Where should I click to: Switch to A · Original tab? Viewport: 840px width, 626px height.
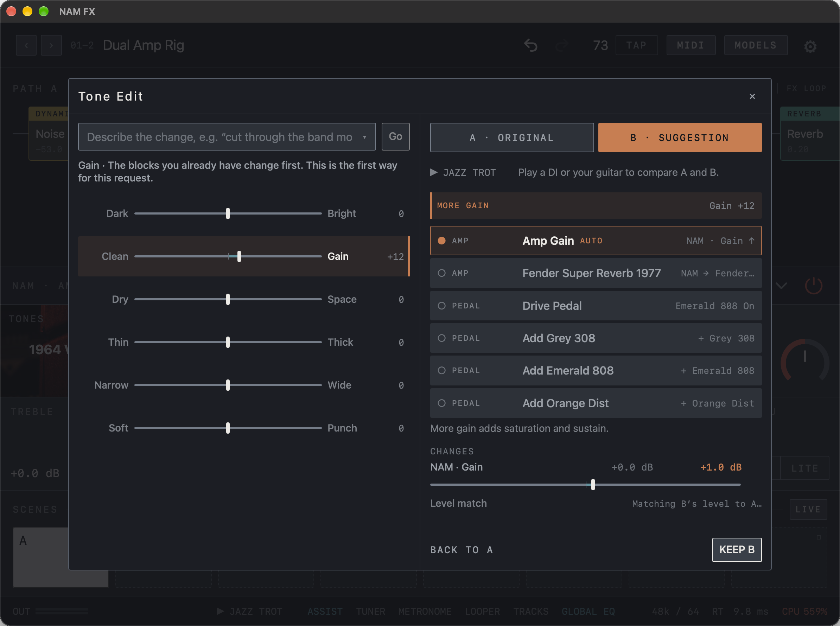[512, 138]
